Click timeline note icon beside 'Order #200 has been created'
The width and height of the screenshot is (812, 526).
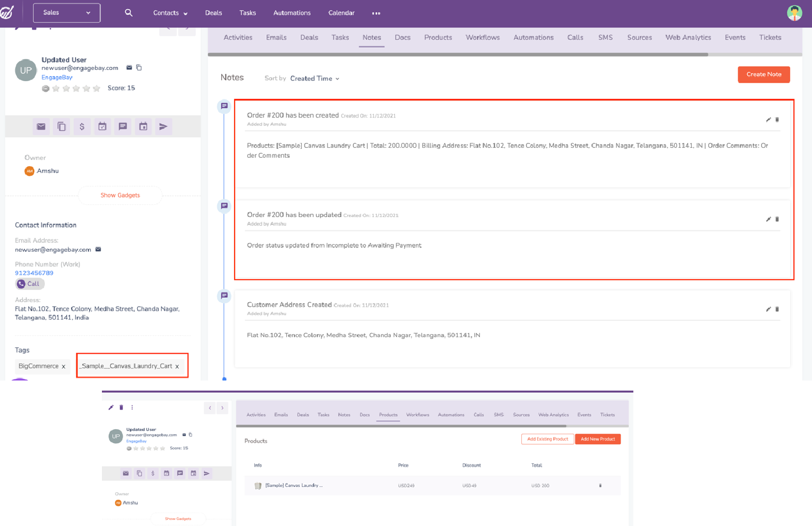pos(224,106)
